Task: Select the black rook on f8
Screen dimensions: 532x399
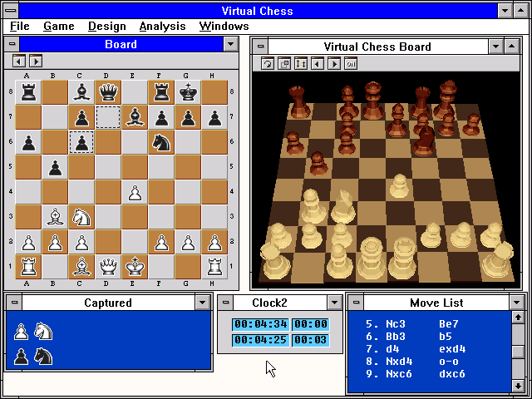Action: point(161,92)
